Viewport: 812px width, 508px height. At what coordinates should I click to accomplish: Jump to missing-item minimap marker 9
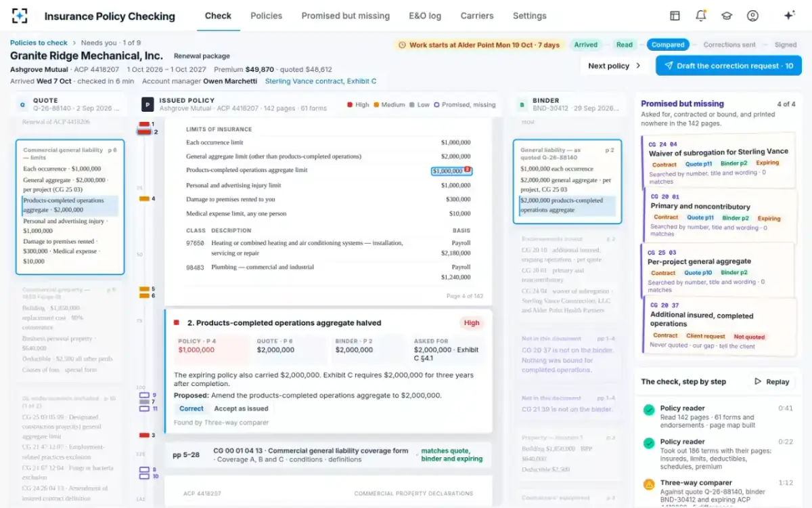point(145,395)
